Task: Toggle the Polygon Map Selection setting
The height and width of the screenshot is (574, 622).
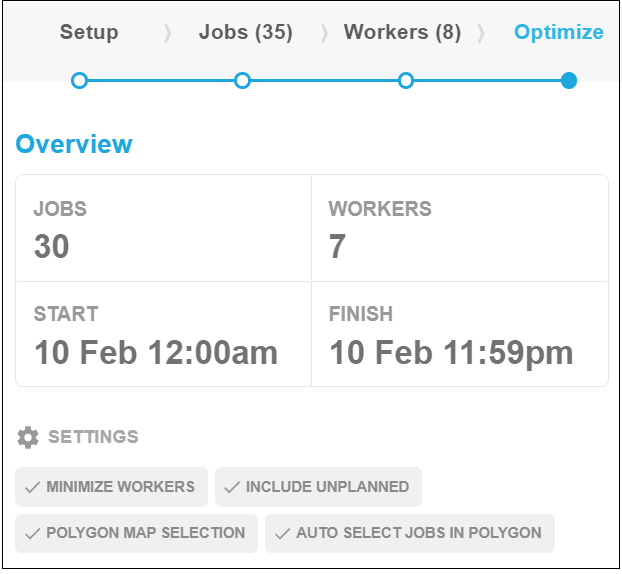Action: point(136,533)
